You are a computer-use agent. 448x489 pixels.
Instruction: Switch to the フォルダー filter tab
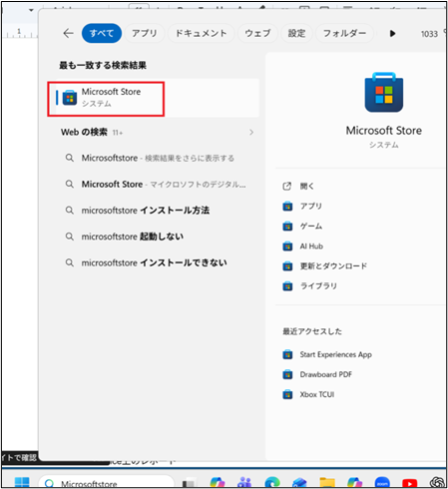pyautogui.click(x=344, y=33)
